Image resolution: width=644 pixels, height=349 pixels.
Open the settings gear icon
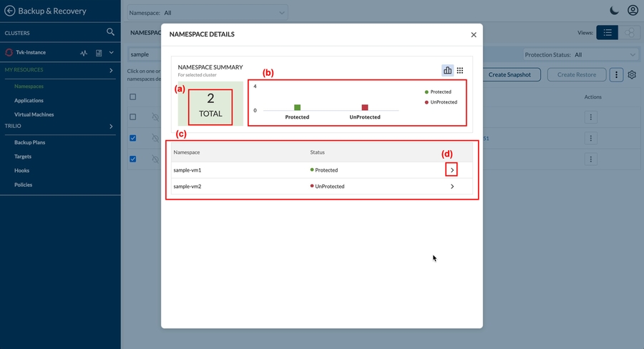tap(632, 74)
